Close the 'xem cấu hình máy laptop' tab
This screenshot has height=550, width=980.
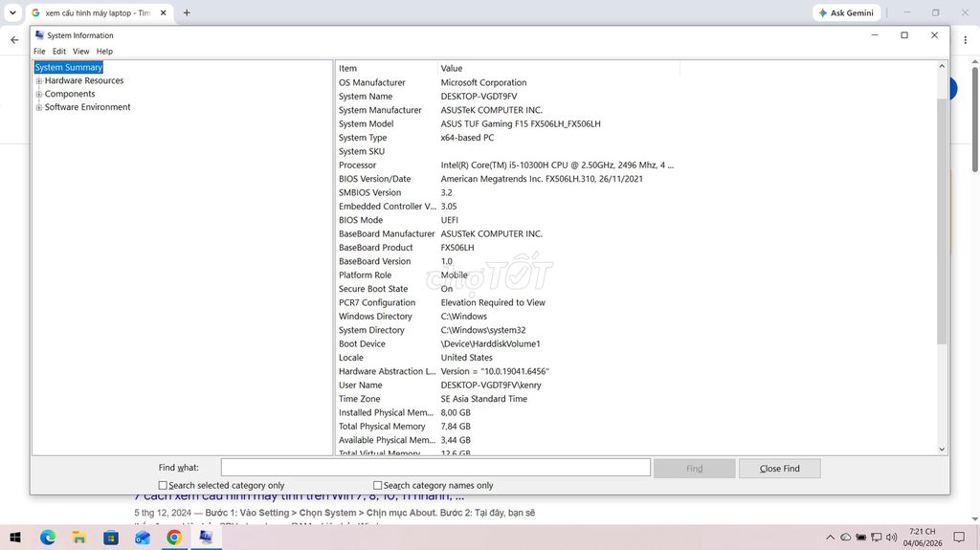163,12
